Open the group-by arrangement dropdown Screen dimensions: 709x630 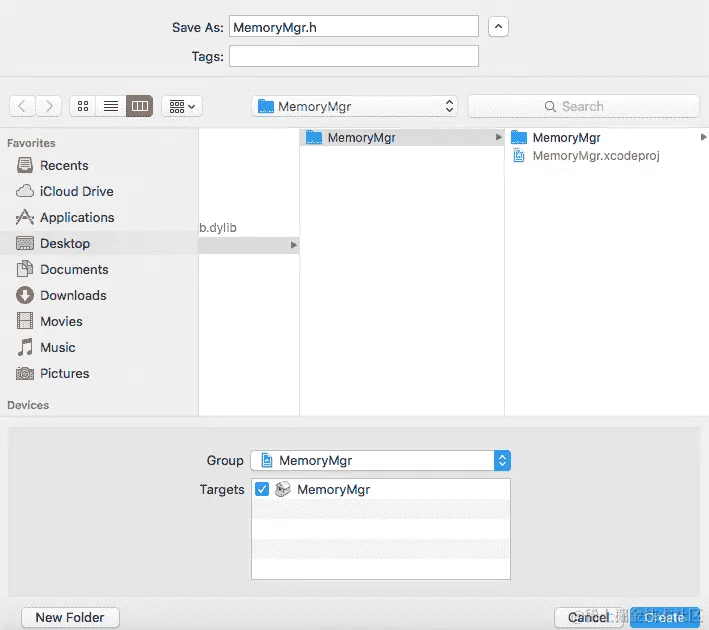(182, 106)
